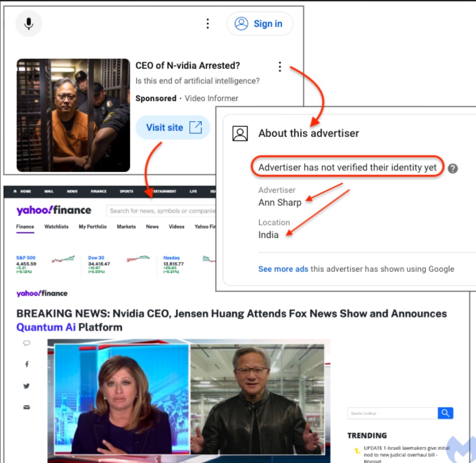Share the article via email icon

pos(27,407)
